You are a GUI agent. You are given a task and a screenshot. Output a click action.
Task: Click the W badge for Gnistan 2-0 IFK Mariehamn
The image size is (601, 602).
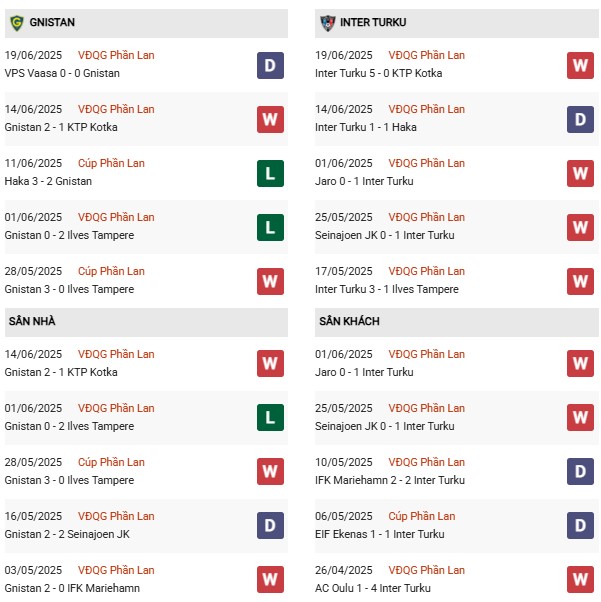click(x=270, y=579)
